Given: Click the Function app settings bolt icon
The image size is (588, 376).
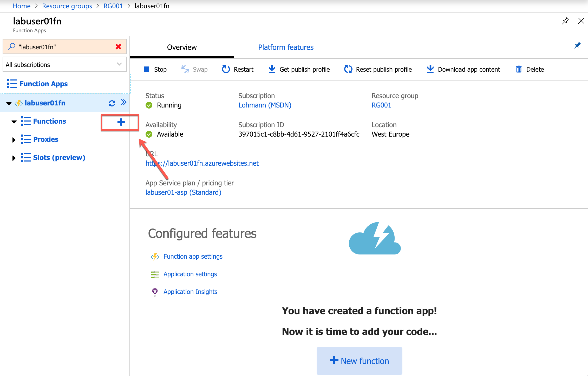Looking at the screenshot, I should 155,257.
